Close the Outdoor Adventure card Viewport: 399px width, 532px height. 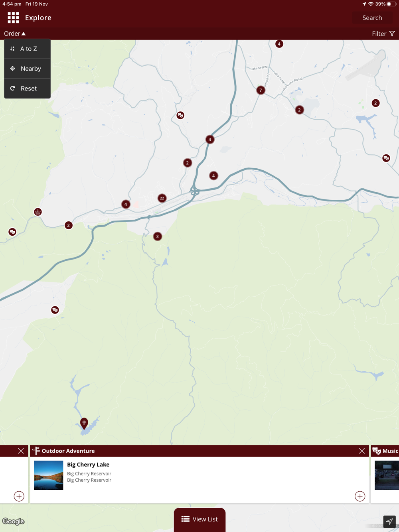(361, 451)
